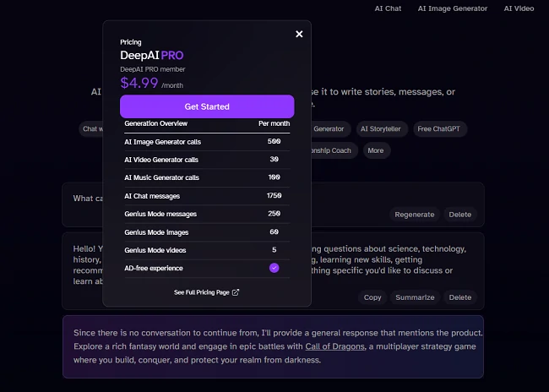Click the Genius Mode images row
The height and width of the screenshot is (392, 549).
coord(207,232)
